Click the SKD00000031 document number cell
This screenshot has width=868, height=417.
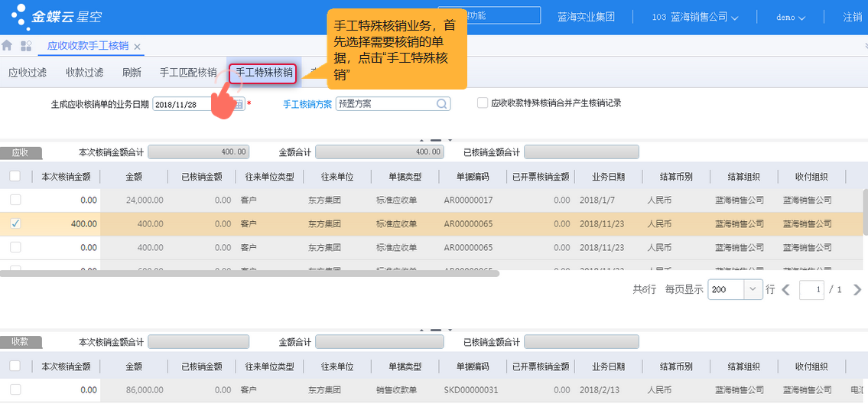[x=473, y=390]
